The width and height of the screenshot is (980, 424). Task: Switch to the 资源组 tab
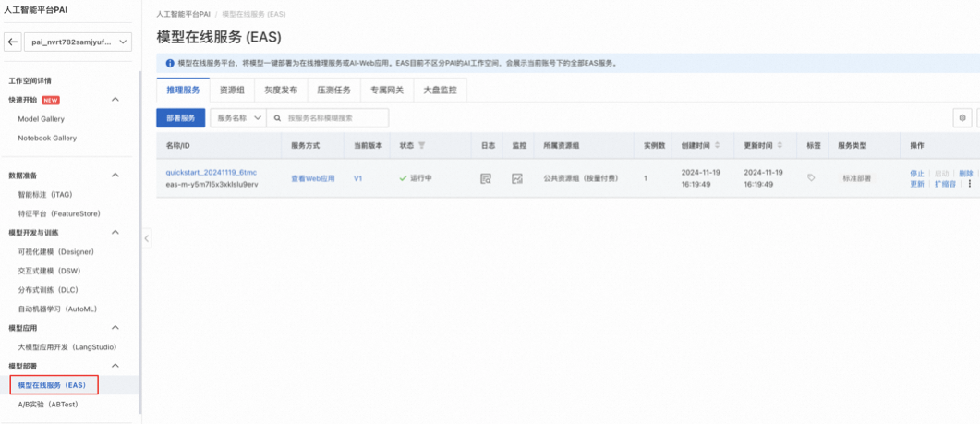pos(232,90)
